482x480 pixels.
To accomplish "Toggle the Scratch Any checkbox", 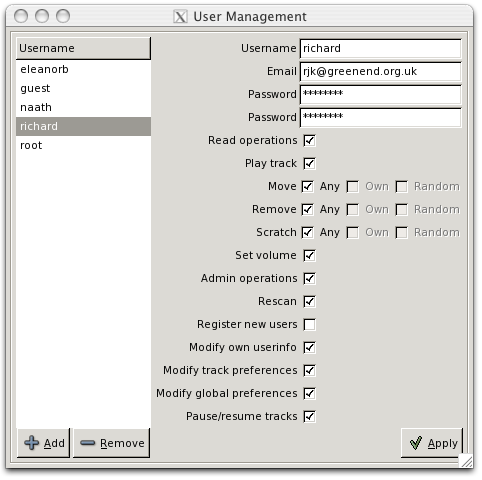I will pos(307,232).
